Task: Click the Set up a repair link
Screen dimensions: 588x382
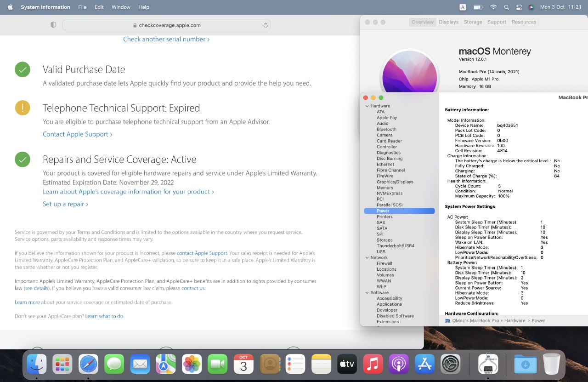Action: click(65, 204)
